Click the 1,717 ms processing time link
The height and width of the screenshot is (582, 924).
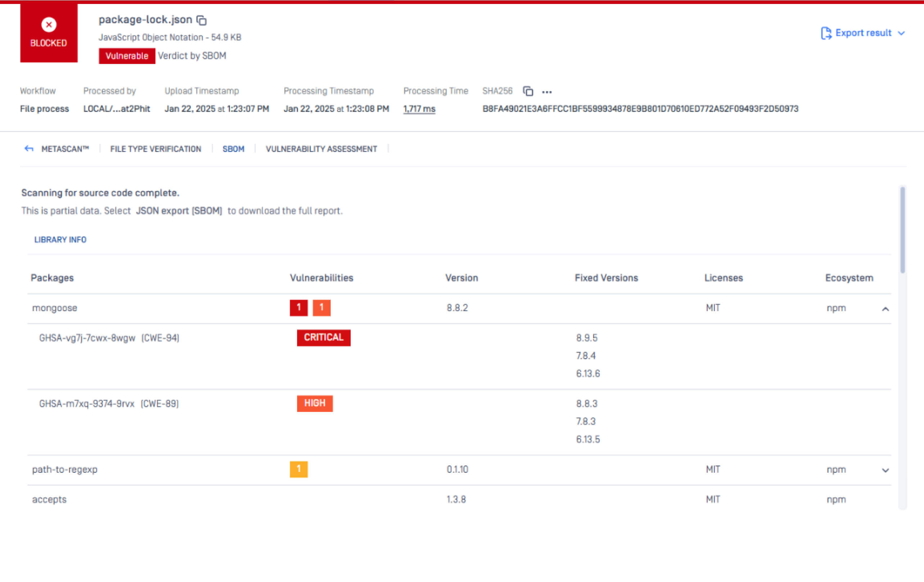point(419,109)
